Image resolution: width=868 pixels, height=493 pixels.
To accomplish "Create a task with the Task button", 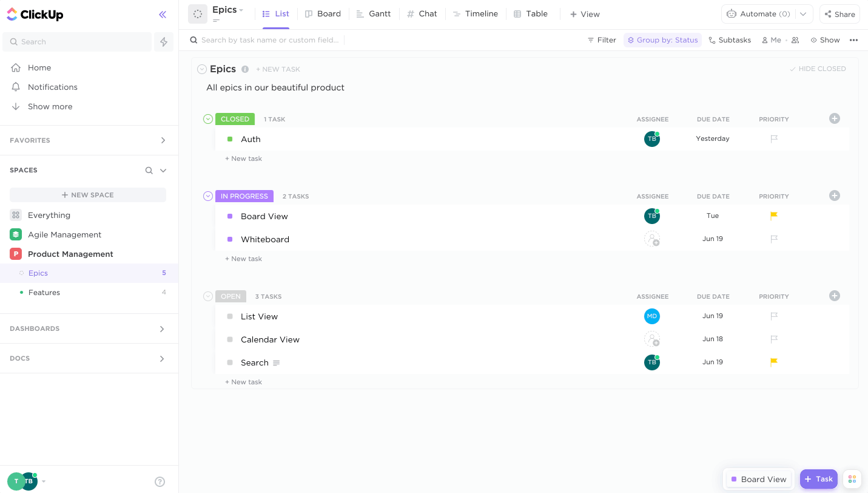I will point(818,479).
